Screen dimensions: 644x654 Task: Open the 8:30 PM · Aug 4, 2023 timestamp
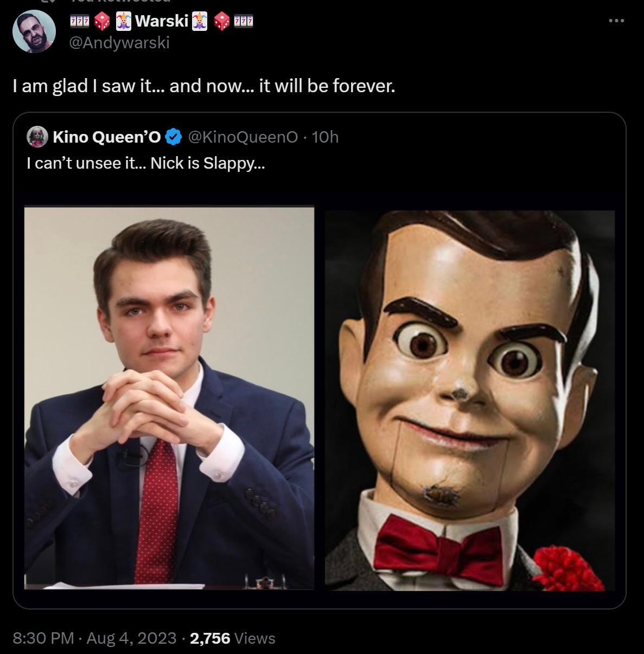click(x=94, y=638)
